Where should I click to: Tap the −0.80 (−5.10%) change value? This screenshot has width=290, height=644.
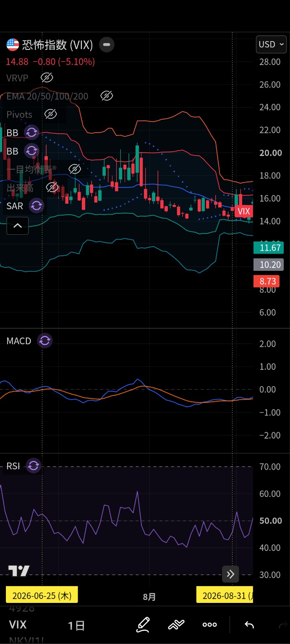pos(64,62)
